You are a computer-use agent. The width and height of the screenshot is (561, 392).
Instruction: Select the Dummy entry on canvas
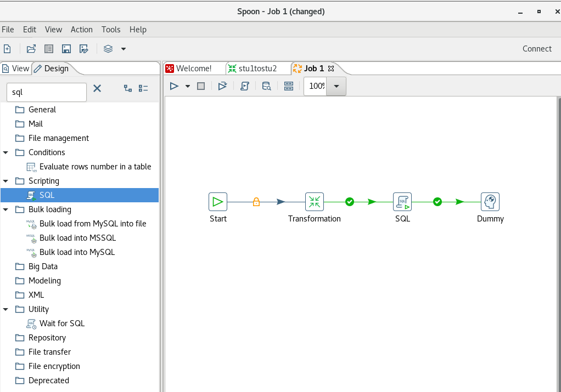(x=490, y=202)
